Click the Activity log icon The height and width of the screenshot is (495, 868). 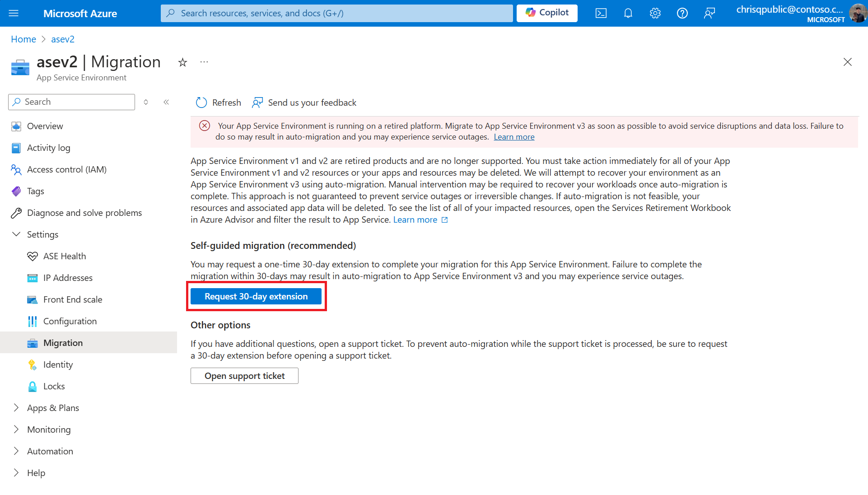[16, 147]
